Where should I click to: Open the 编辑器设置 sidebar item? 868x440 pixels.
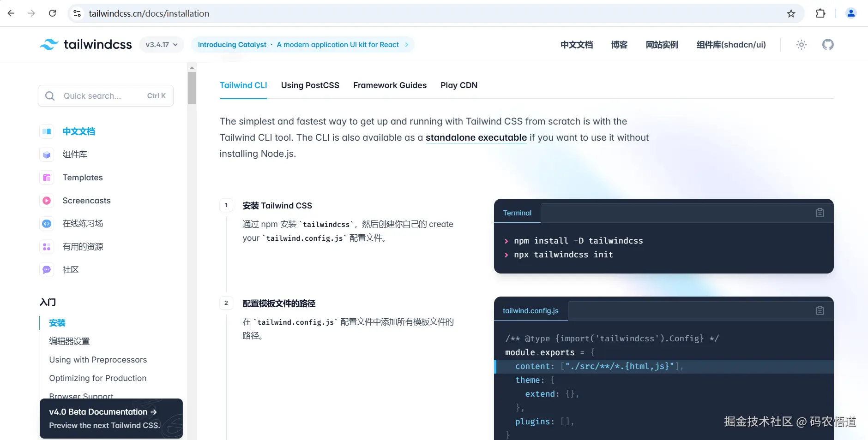69,341
